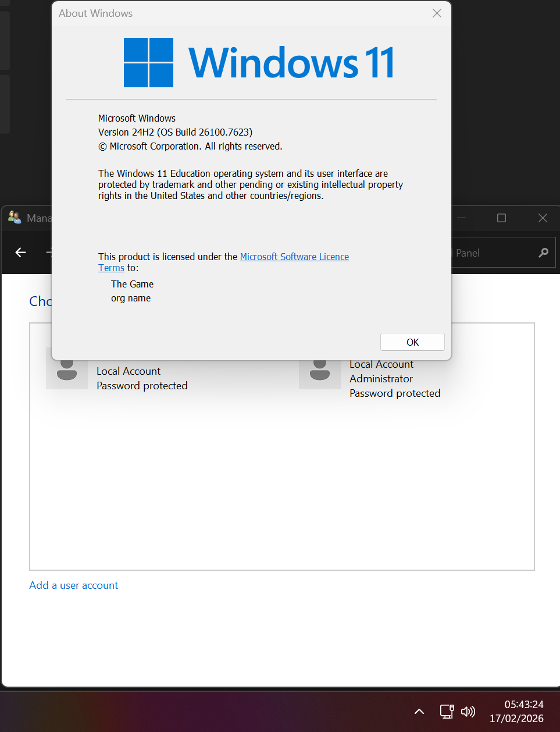Open the volume tray icon
The height and width of the screenshot is (732, 560).
pos(468,711)
